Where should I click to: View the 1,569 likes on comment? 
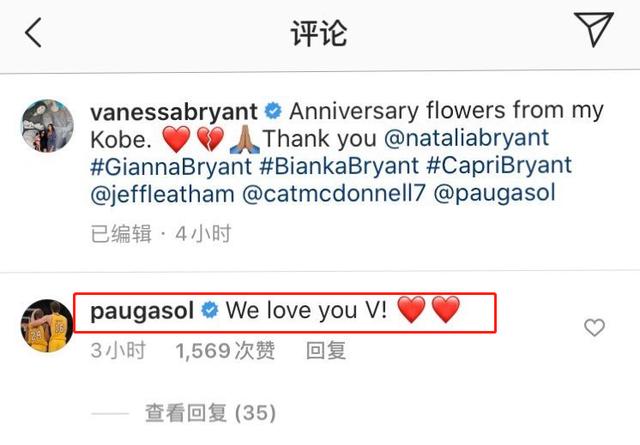[x=225, y=350]
